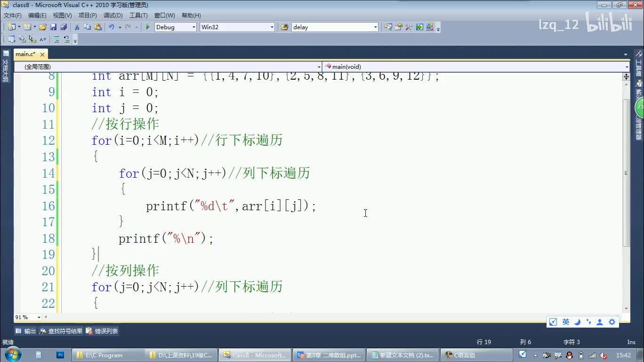644x362 pixels.
Task: Open the 调试(D) menu
Action: tap(113, 16)
